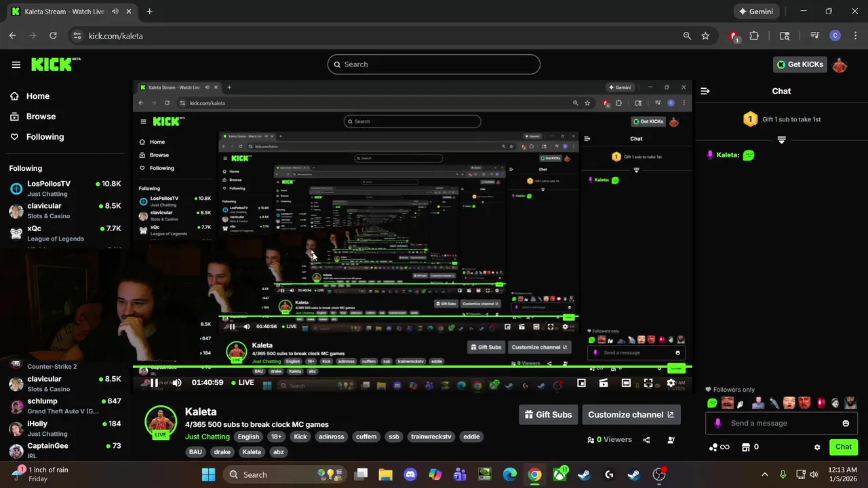The image size is (868, 488).
Task: Collapse the chat panel
Action: tap(705, 91)
